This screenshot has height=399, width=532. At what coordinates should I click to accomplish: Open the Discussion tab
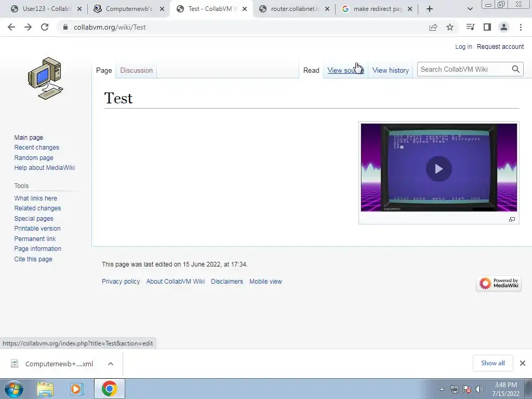(137, 70)
